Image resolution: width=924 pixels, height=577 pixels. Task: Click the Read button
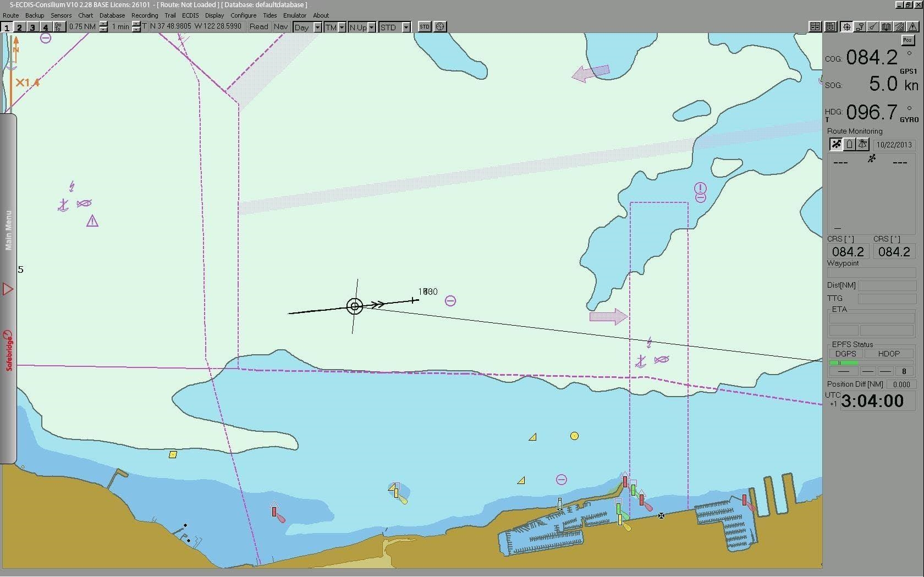point(258,26)
